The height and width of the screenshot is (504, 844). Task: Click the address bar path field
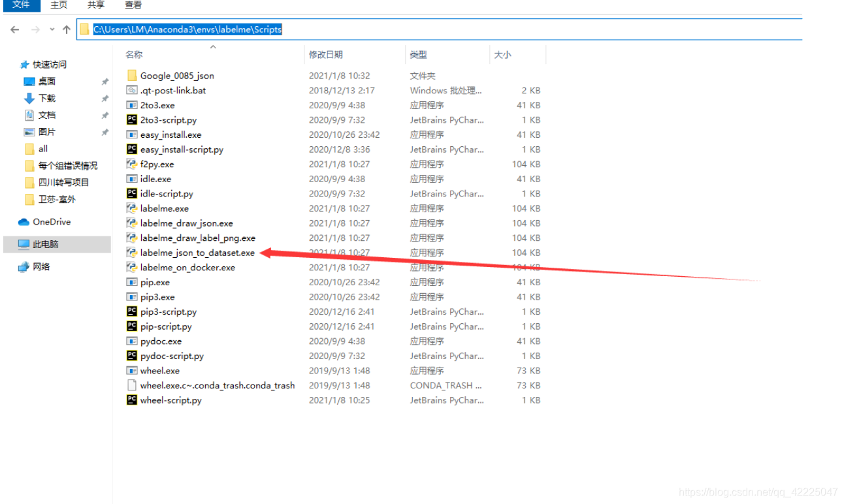(439, 29)
